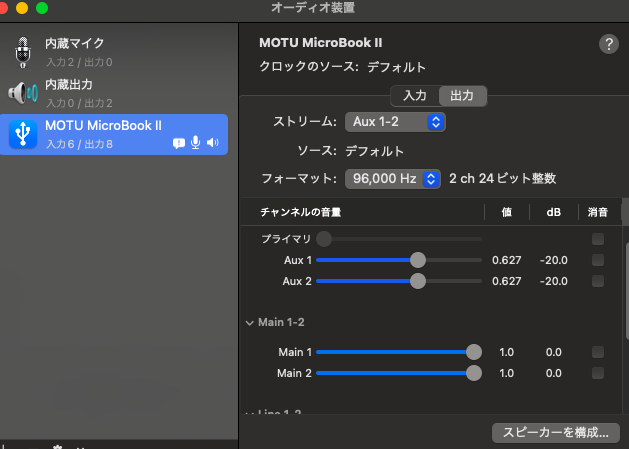Image resolution: width=629 pixels, height=449 pixels.
Task: Open help with the question mark button
Action: (x=609, y=44)
